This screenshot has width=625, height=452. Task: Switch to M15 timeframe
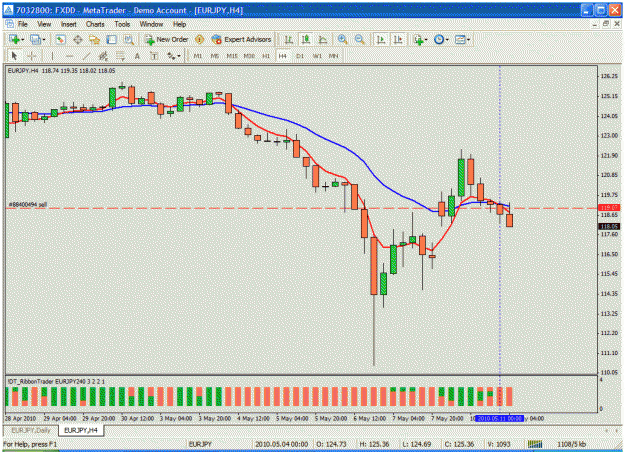pyautogui.click(x=232, y=56)
